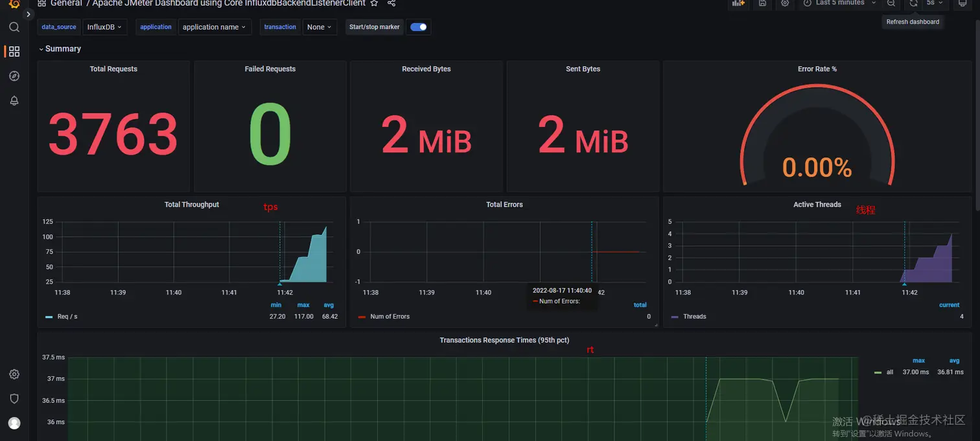Image resolution: width=980 pixels, height=441 pixels.
Task: Click the transaction variable label
Action: [280, 27]
